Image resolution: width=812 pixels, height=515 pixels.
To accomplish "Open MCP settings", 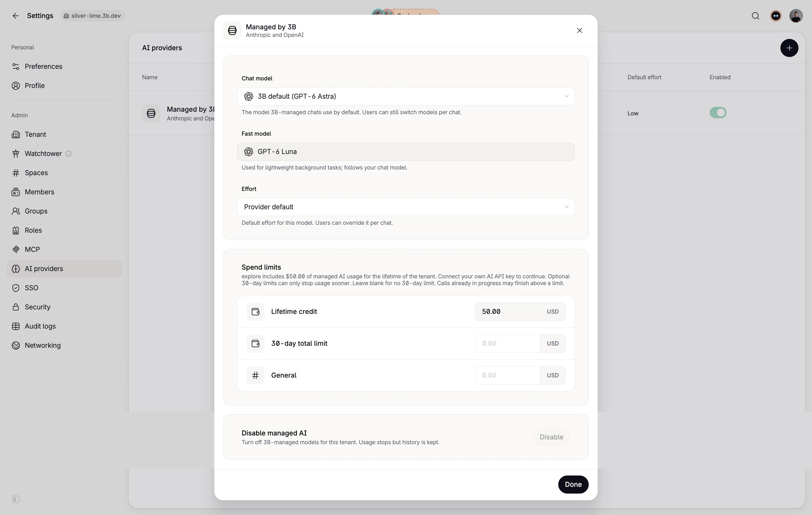I will [64, 250].
